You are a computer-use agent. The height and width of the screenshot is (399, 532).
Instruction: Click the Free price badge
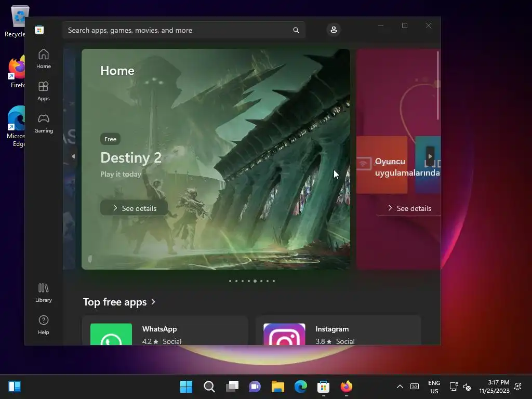[110, 139]
